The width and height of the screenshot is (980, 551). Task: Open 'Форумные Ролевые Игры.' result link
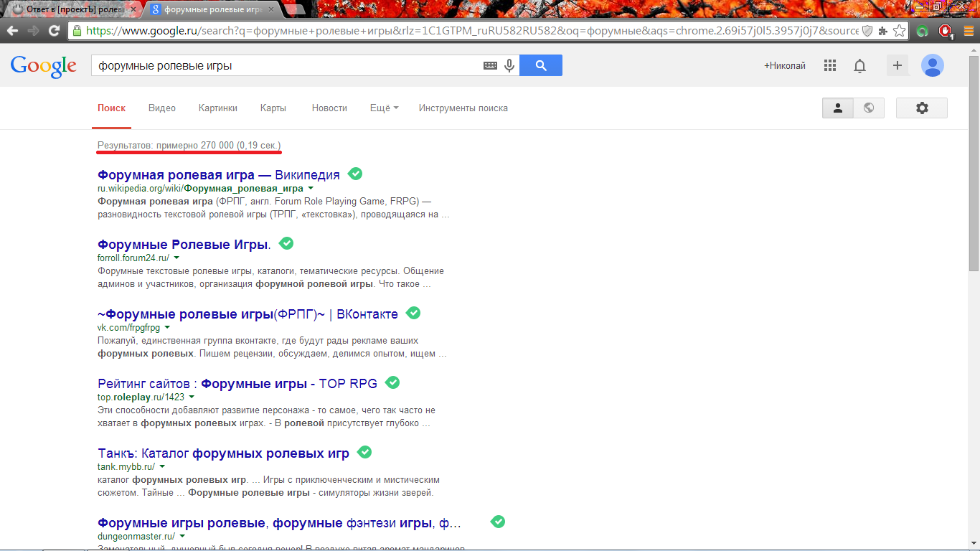coord(184,244)
